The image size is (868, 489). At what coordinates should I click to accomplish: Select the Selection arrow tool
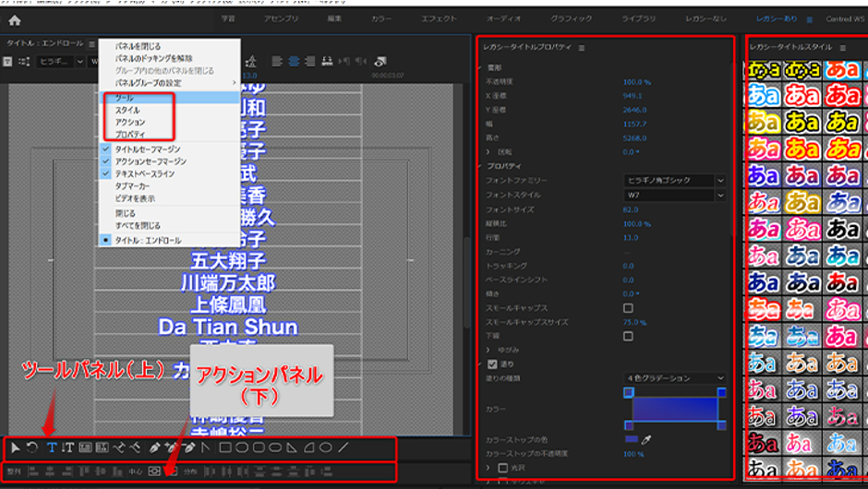pyautogui.click(x=15, y=447)
